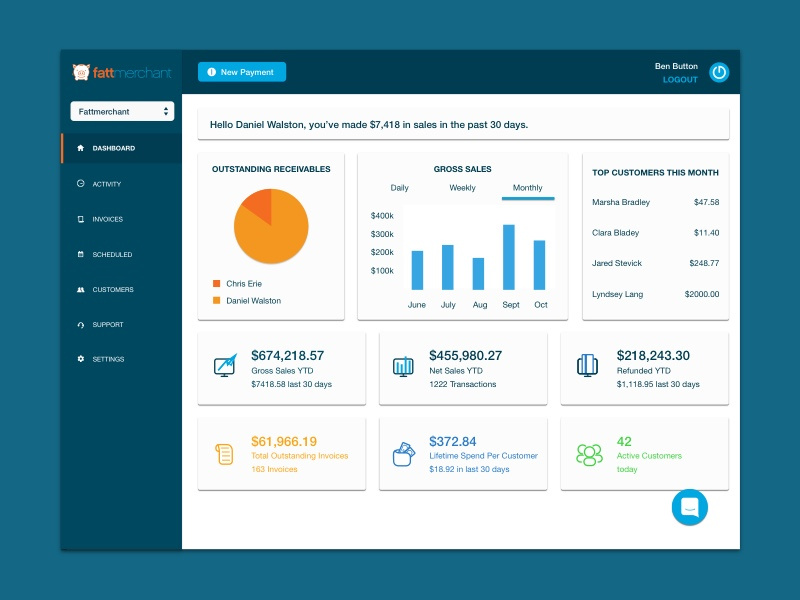Click the $61,966.19 outstanding invoices total
This screenshot has width=800, height=600.
284,441
